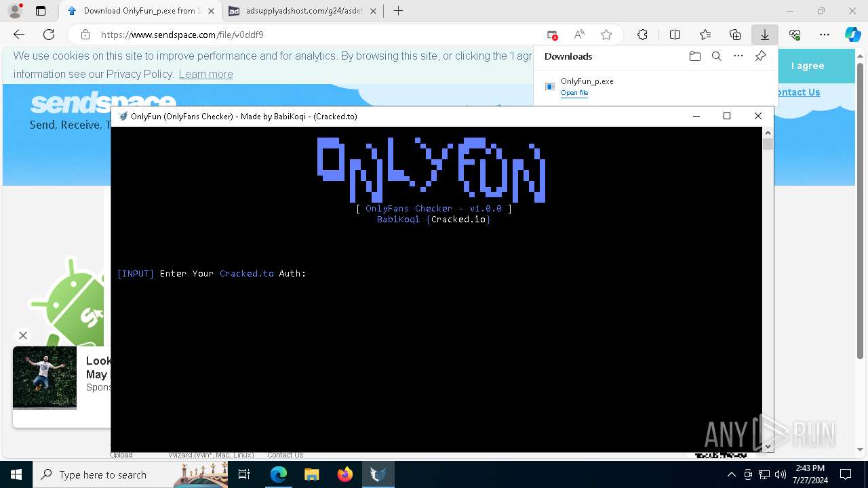Open Browser essentials icon
The image size is (868, 488).
(795, 35)
